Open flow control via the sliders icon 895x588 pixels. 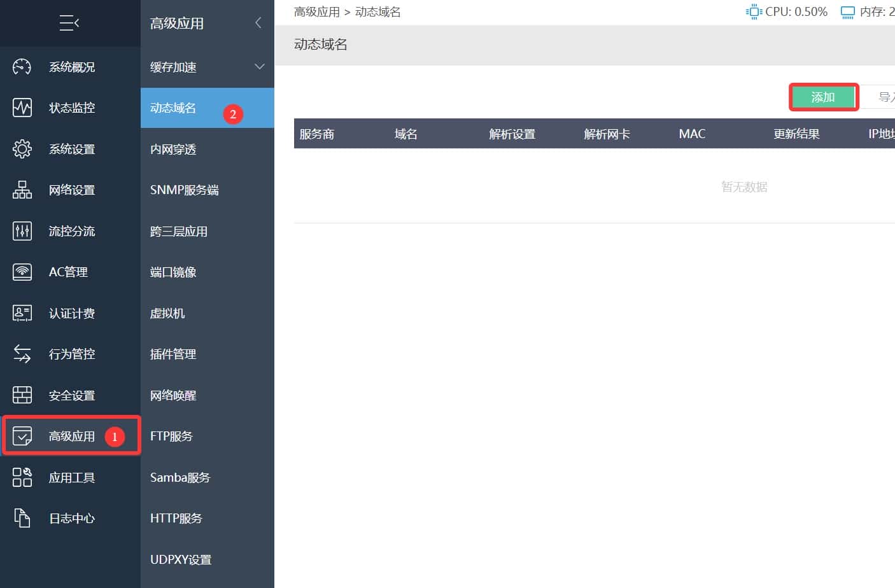pos(22,231)
